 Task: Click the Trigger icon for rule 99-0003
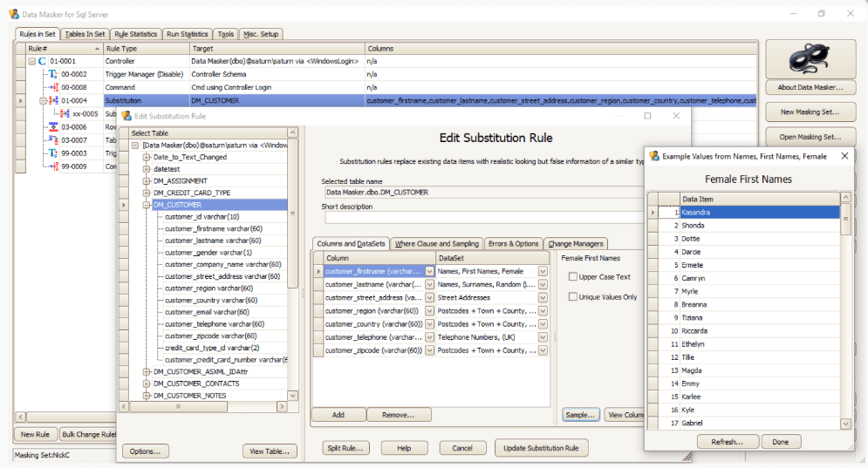pyautogui.click(x=52, y=153)
